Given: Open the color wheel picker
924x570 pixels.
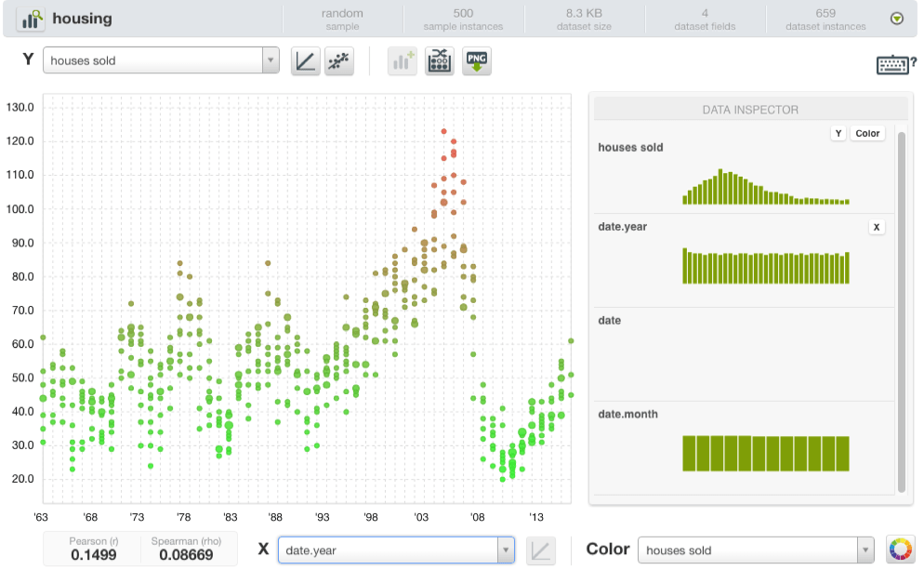Looking at the screenshot, I should coord(900,550).
